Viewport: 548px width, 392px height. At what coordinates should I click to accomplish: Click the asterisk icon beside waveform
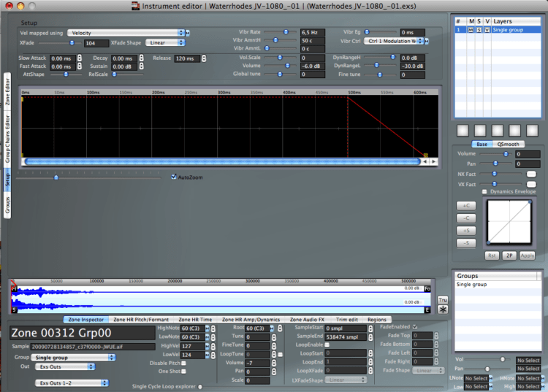[443, 310]
